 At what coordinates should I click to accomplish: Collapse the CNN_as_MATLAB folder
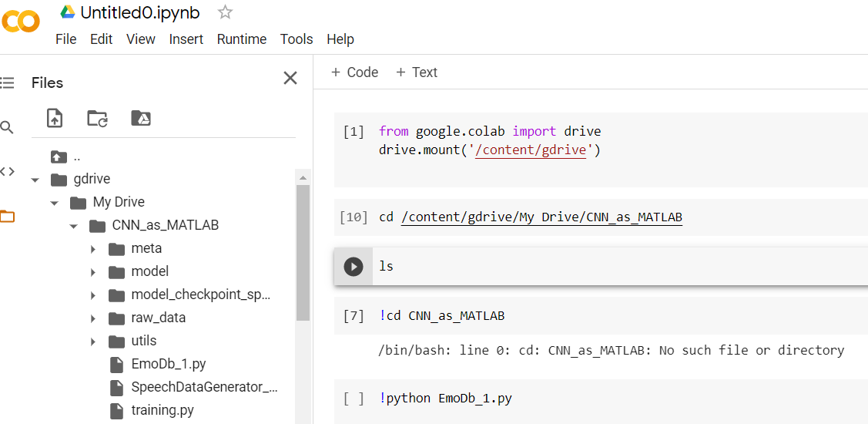74,226
